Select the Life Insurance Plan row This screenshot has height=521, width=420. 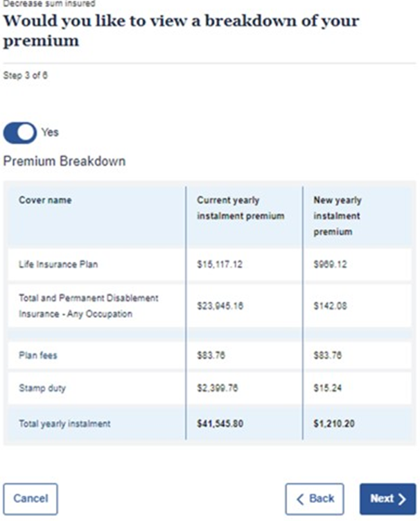point(209,265)
